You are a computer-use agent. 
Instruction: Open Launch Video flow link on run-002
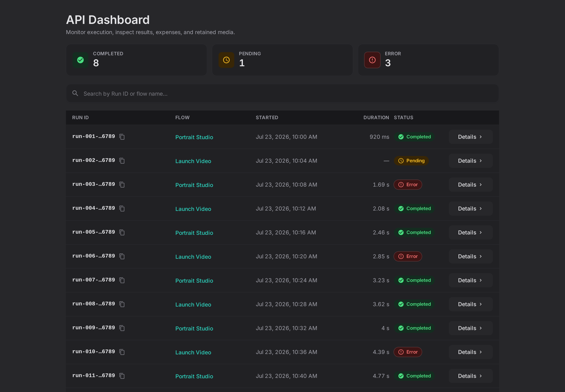tap(193, 161)
